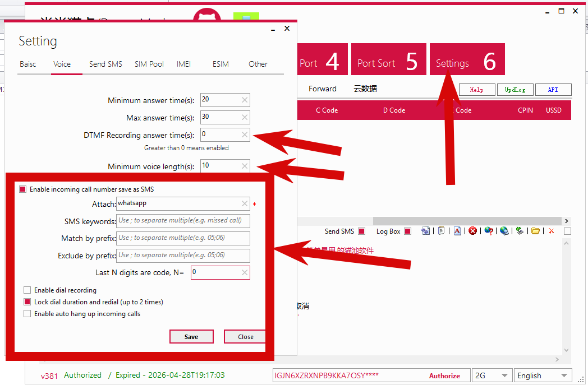Open the Help button
Viewport: 588px width, 385px height.
click(x=477, y=90)
